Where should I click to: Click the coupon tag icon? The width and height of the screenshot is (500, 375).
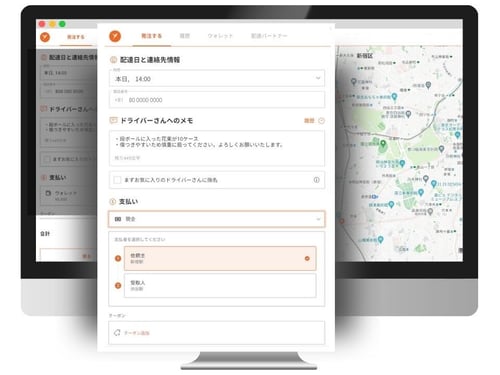pyautogui.click(x=117, y=333)
